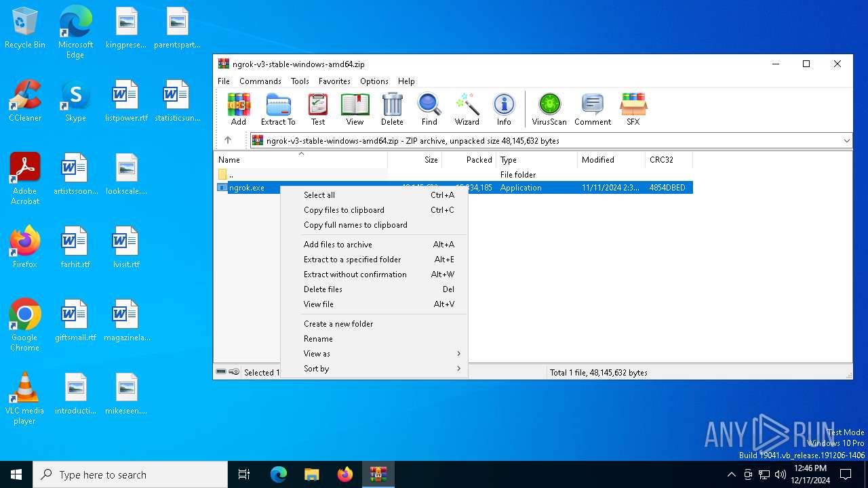
Task: Click the Extract To toolbar icon
Action: 278,109
